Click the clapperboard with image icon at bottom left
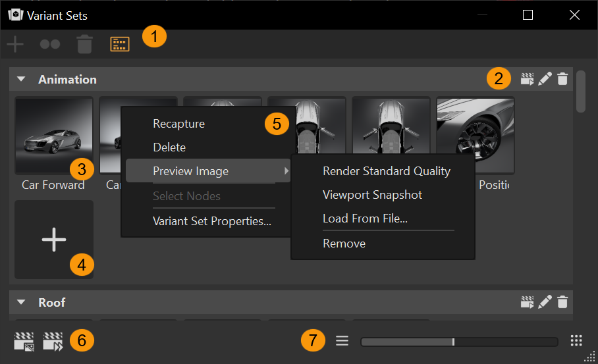The width and height of the screenshot is (598, 364). [x=24, y=341]
